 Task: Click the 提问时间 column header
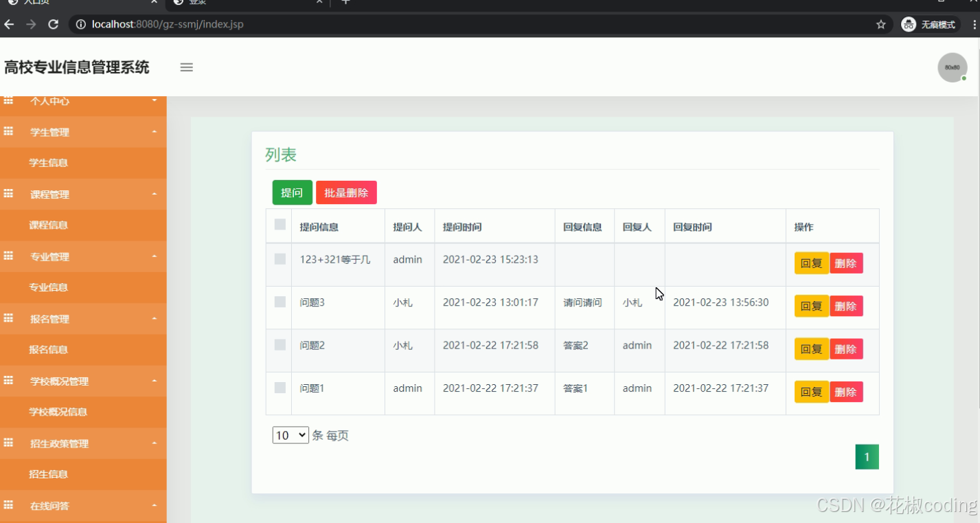pyautogui.click(x=462, y=227)
